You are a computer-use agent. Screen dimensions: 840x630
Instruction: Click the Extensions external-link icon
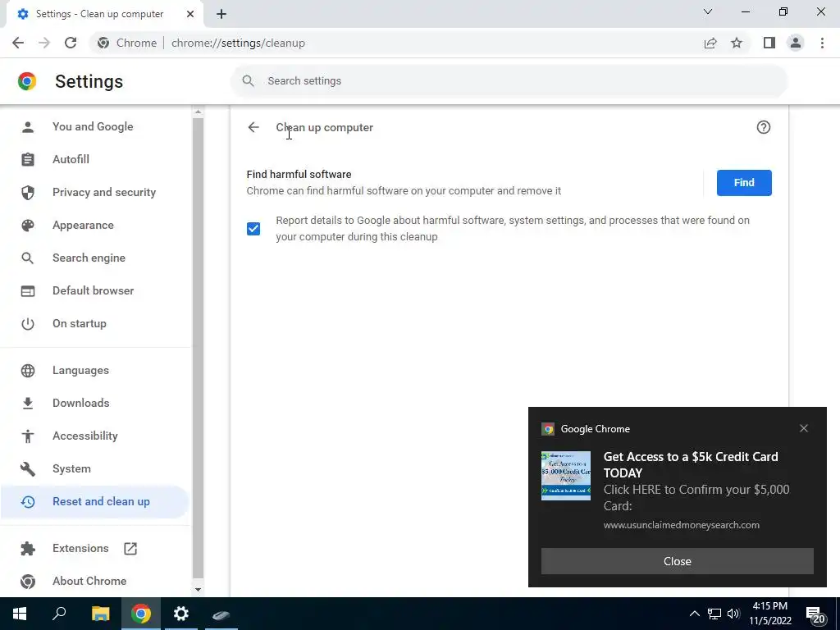130,549
